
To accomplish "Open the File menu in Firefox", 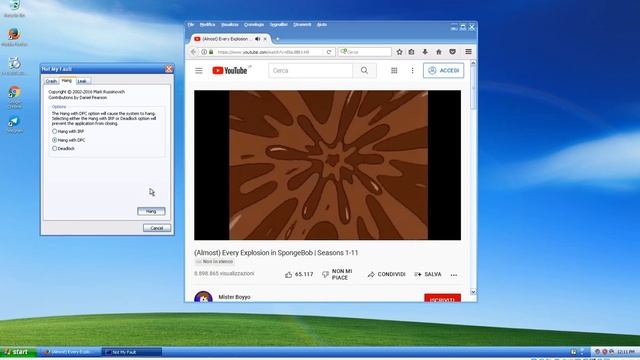I will tap(191, 24).
